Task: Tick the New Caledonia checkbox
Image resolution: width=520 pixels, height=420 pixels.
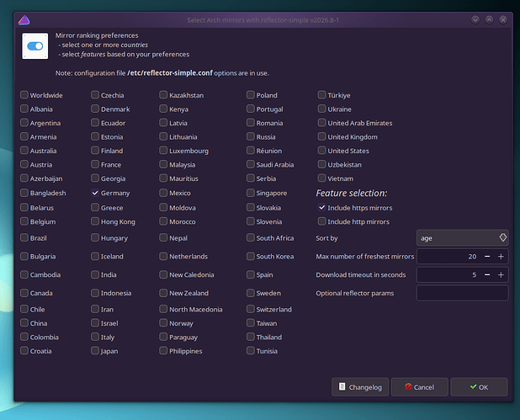Action: pos(163,274)
